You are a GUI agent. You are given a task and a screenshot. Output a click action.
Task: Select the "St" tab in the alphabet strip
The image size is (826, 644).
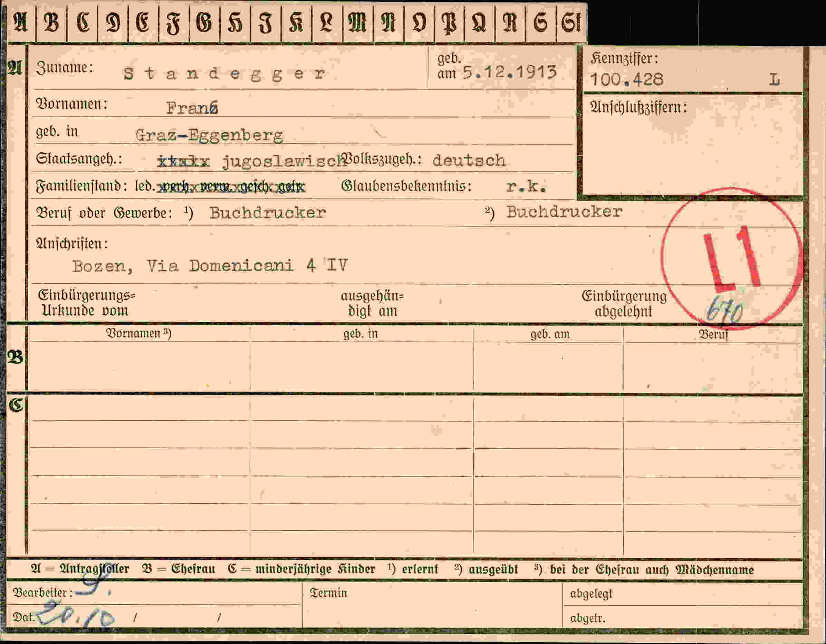[x=571, y=22]
